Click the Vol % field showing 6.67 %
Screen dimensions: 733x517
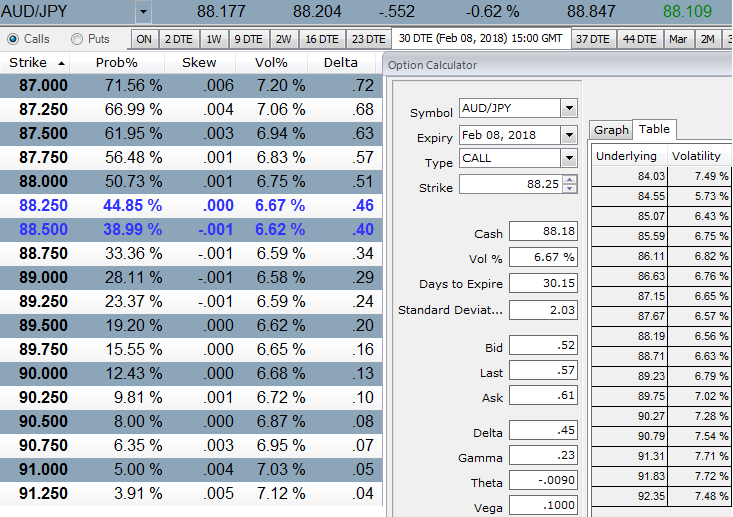[x=543, y=257]
